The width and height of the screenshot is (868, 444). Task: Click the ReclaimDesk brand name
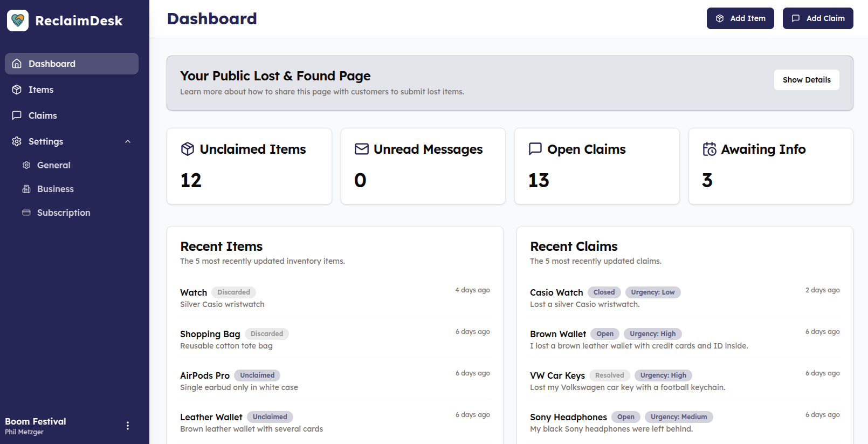79,21
